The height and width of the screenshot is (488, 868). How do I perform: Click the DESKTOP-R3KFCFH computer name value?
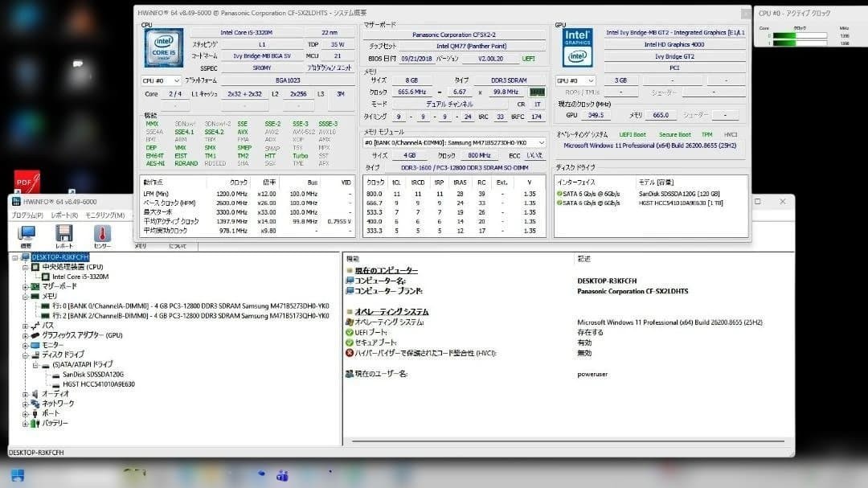click(x=607, y=281)
